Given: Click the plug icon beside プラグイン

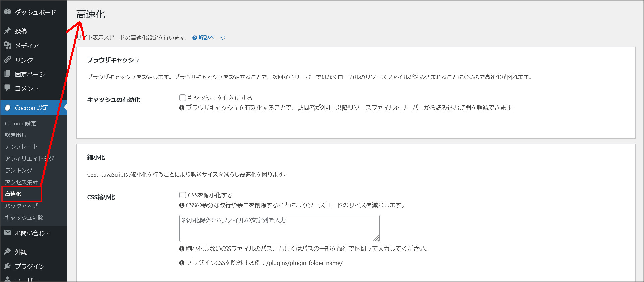Looking at the screenshot, I should click(x=7, y=266).
